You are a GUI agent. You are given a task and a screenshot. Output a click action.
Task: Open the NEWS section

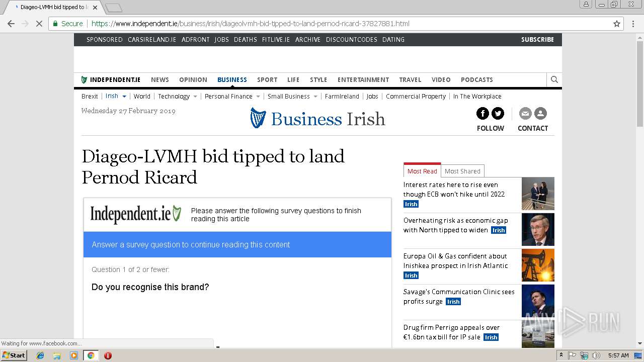click(x=160, y=79)
